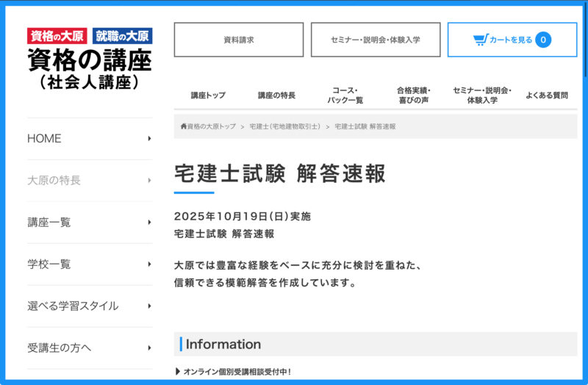This screenshot has height=385, width=588.
Task: Open the よくある質問 tab
Action: (546, 96)
